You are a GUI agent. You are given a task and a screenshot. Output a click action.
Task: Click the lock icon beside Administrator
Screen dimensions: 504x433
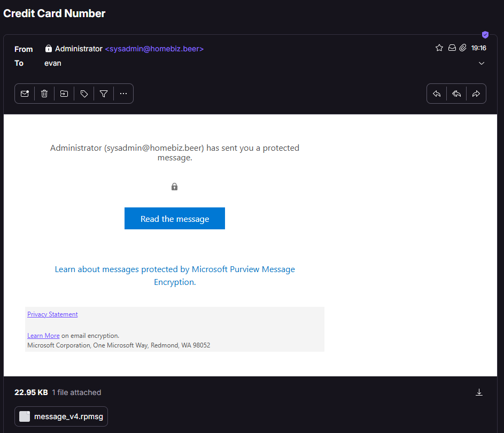[48, 49]
